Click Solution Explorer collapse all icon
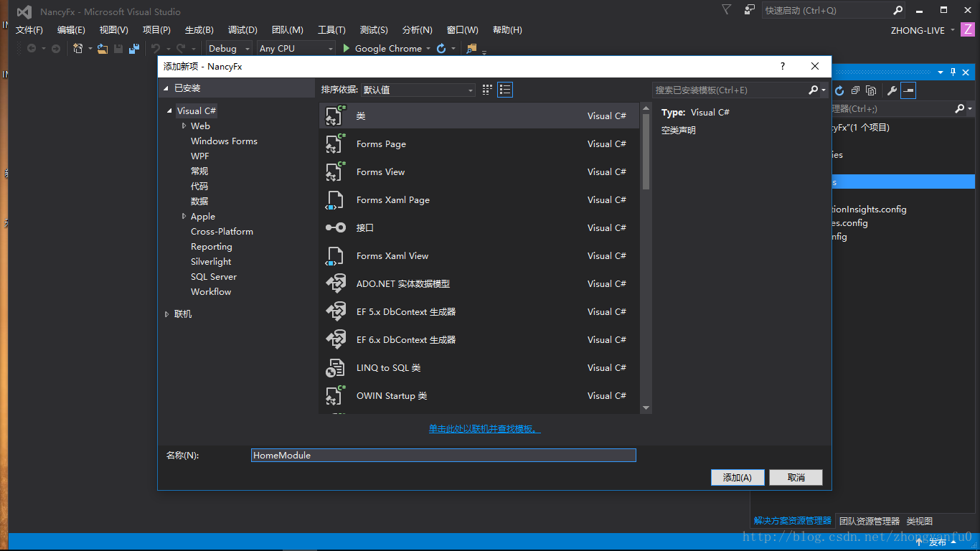This screenshot has width=980, height=551. coord(855,90)
